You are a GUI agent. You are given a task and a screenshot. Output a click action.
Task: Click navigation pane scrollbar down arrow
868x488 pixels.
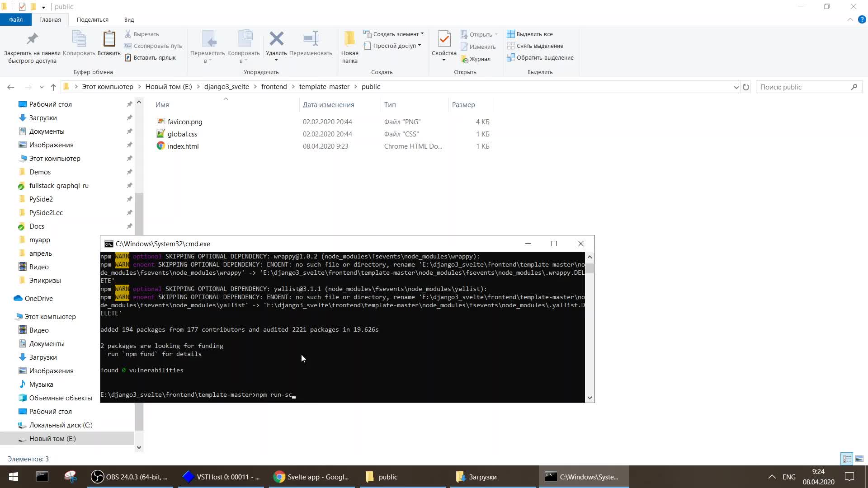139,447
